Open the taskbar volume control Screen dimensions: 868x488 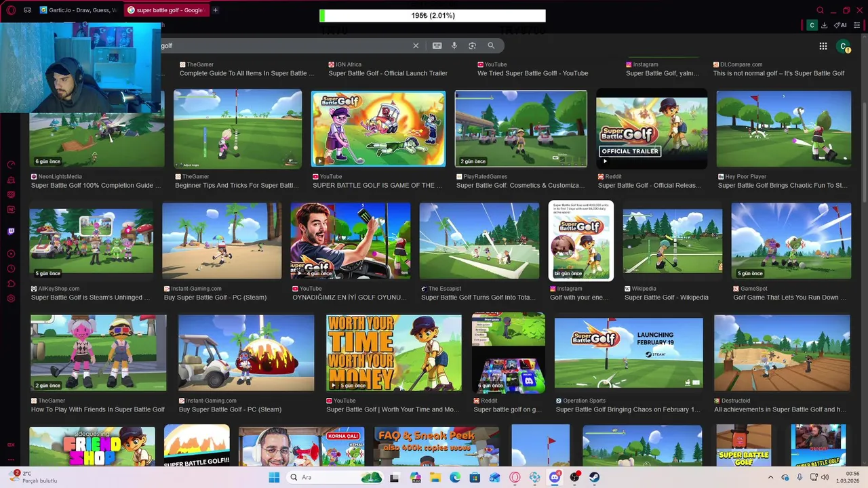click(825, 477)
